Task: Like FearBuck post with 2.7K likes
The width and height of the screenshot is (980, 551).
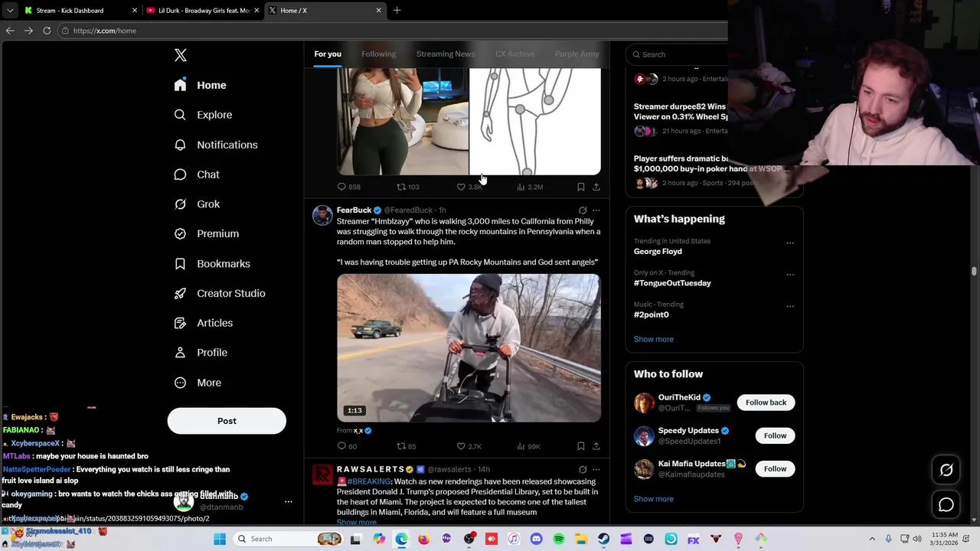Action: [469, 446]
